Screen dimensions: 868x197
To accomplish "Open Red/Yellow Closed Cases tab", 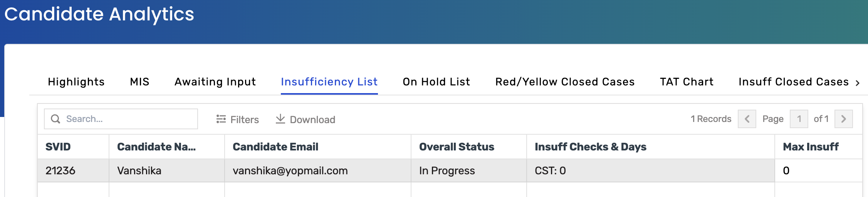I will click(x=565, y=82).
